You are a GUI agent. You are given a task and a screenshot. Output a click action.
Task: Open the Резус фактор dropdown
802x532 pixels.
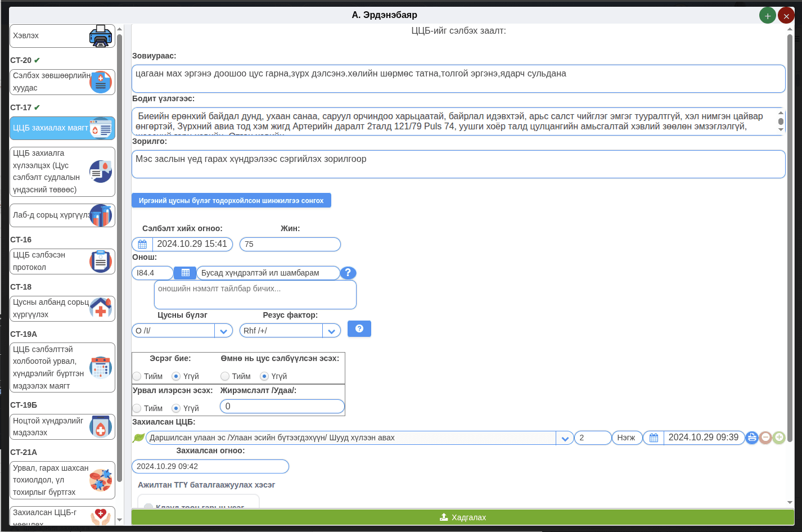[x=331, y=331]
